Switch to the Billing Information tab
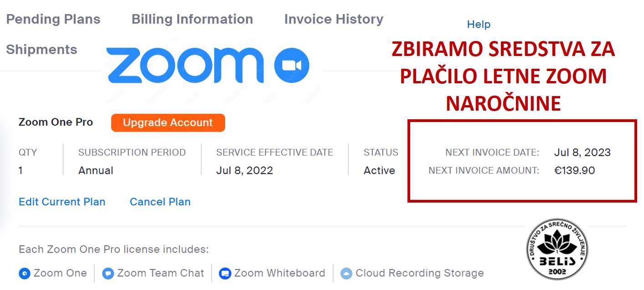The image size is (644, 290). (x=192, y=19)
